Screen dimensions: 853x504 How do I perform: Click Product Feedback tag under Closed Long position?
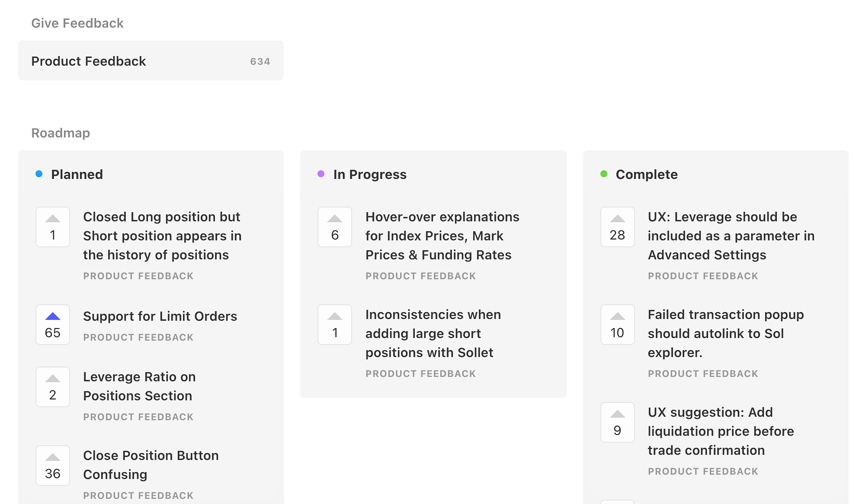[x=138, y=276]
